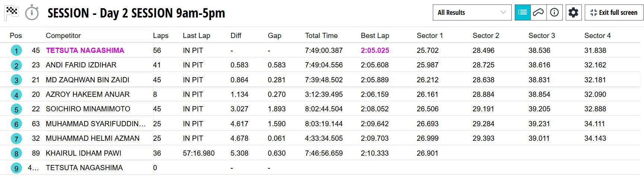The width and height of the screenshot is (644, 181).
Task: Switch to track map view
Action: point(538,13)
